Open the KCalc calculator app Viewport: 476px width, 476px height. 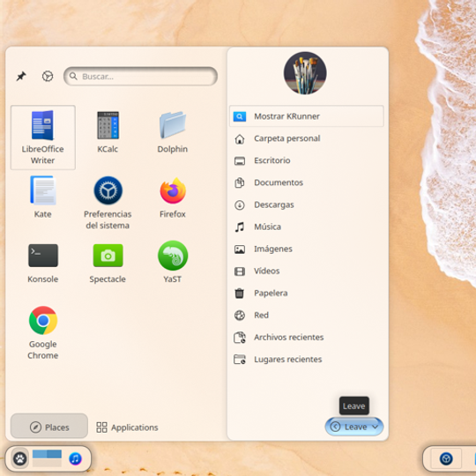click(108, 131)
